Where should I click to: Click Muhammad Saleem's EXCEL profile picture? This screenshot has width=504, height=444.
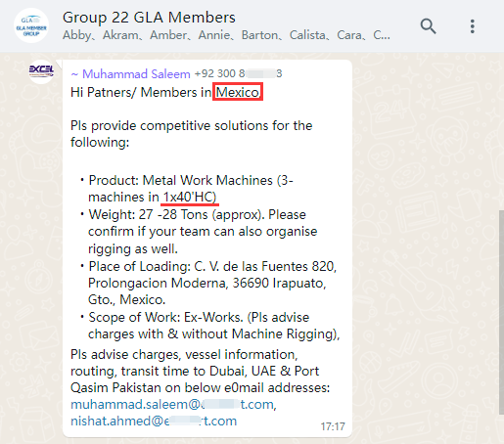click(41, 71)
